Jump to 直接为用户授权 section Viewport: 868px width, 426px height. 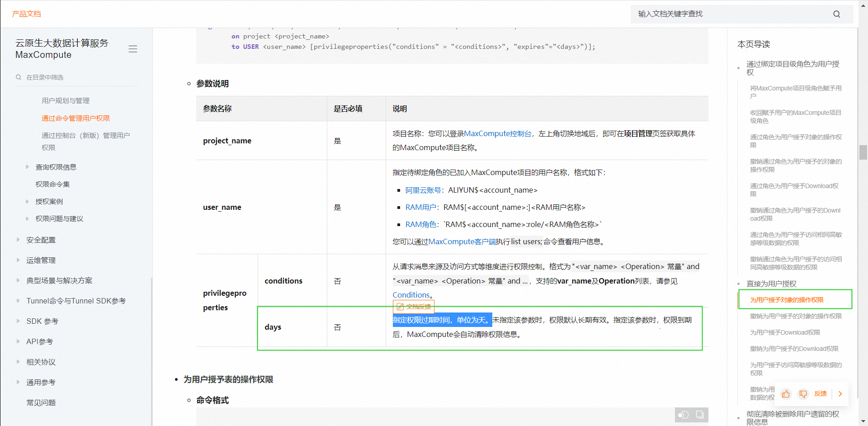click(x=771, y=284)
